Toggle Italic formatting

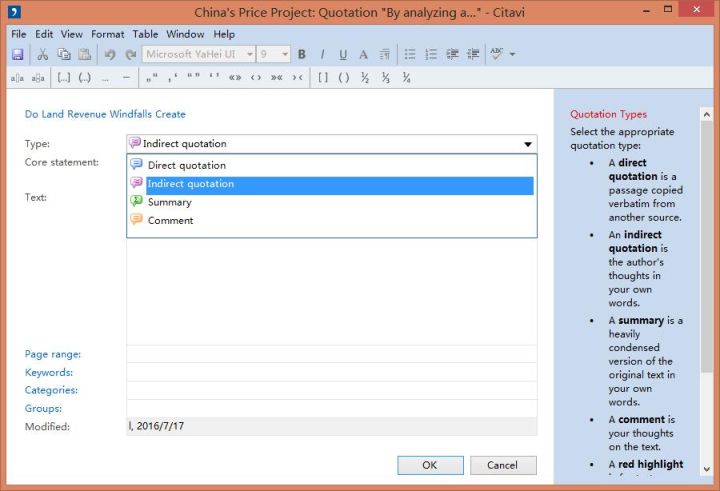click(x=322, y=54)
